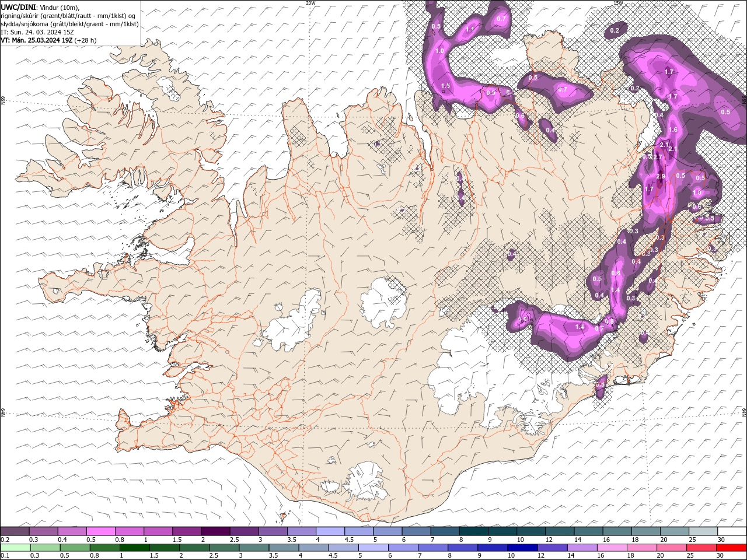747x560 pixels.
Task: Click the 20W longitude label
Action: pyautogui.click(x=310, y=3)
